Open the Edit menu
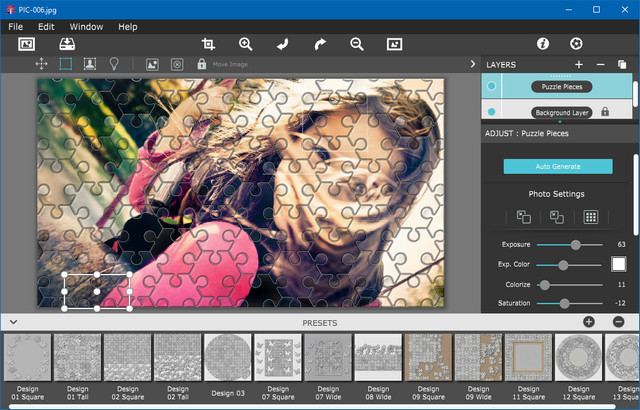Image resolution: width=640 pixels, height=410 pixels. (46, 26)
